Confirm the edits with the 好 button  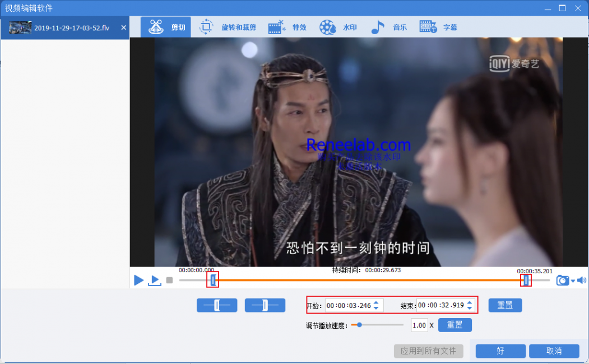(500, 351)
